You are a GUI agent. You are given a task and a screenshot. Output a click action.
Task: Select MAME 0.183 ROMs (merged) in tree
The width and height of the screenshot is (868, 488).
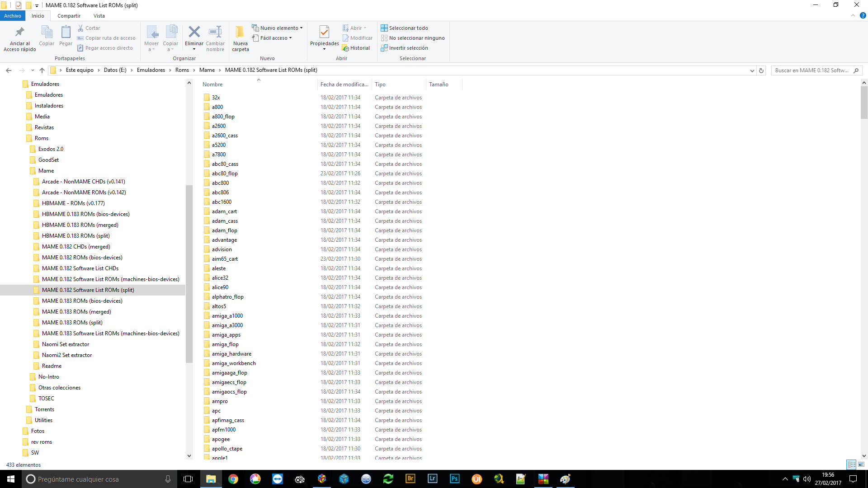click(x=76, y=312)
